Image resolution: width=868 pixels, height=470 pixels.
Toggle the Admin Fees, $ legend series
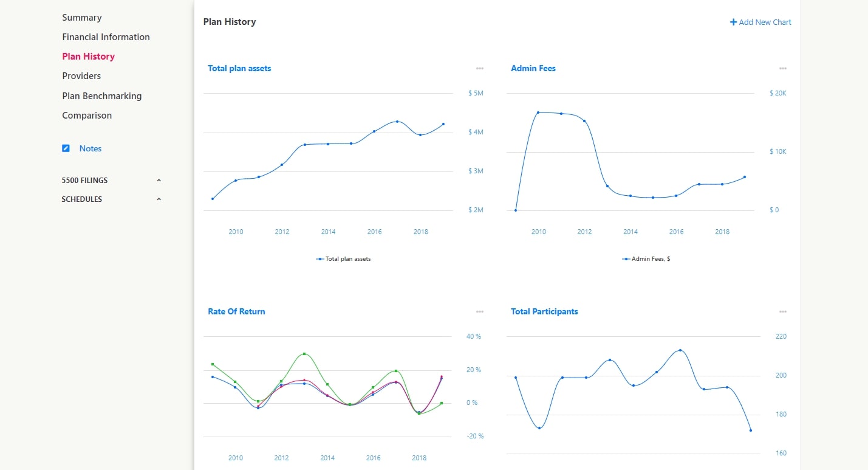click(x=646, y=259)
